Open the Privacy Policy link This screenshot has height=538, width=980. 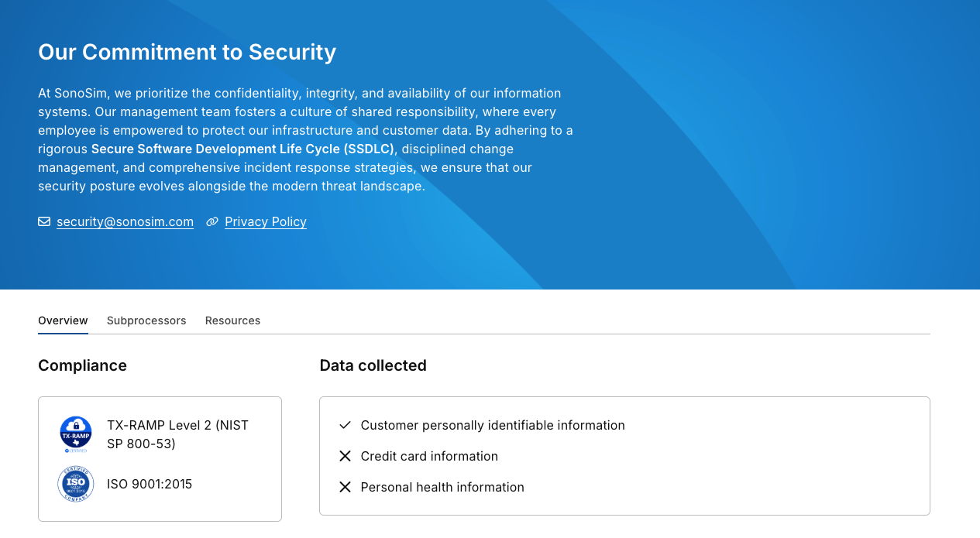tap(266, 221)
